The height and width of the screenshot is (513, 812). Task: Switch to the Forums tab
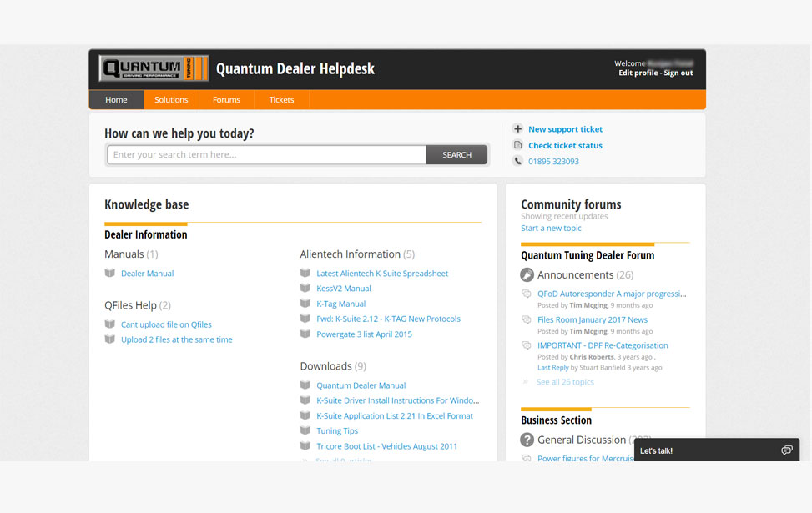click(226, 99)
